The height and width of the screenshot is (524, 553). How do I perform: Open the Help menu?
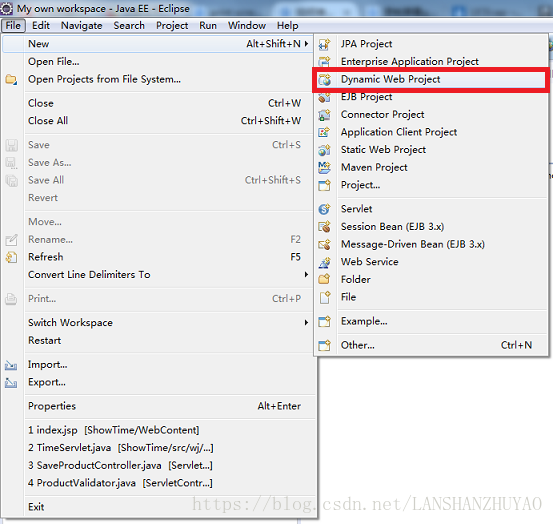tap(287, 26)
